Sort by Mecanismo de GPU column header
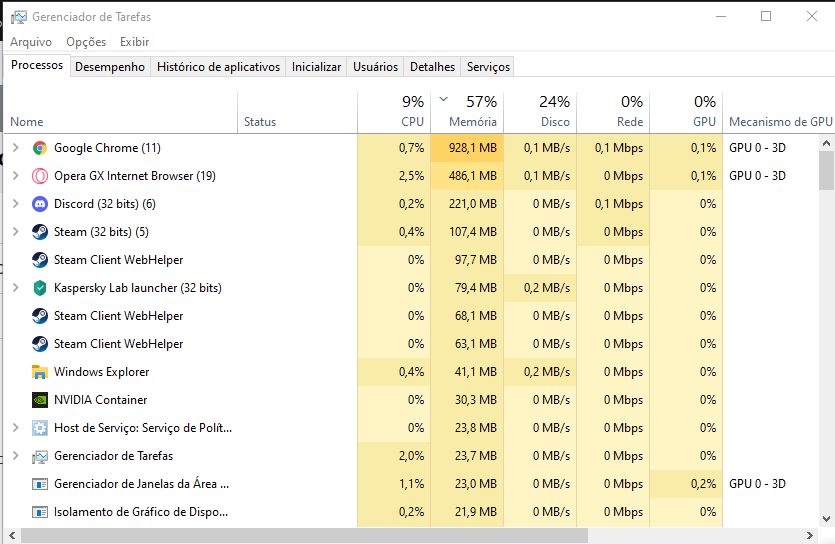Image resolution: width=835 pixels, height=544 pixels. (x=779, y=112)
